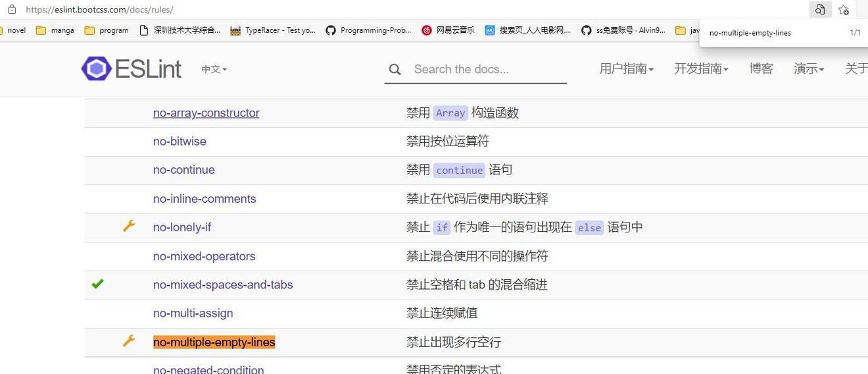The width and height of the screenshot is (868, 374).
Task: Click the wrench icon beside no-multiple-empty-lines
Action: pos(129,341)
